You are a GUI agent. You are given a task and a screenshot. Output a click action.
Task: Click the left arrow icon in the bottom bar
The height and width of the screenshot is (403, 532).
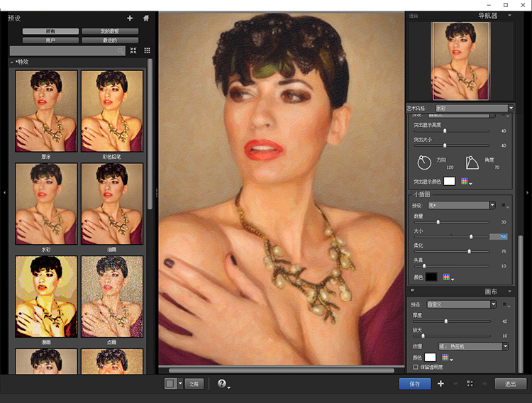pos(455,384)
